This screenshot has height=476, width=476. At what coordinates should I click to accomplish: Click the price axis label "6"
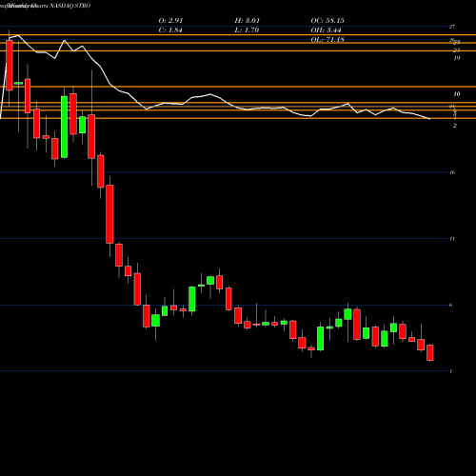(x=451, y=305)
